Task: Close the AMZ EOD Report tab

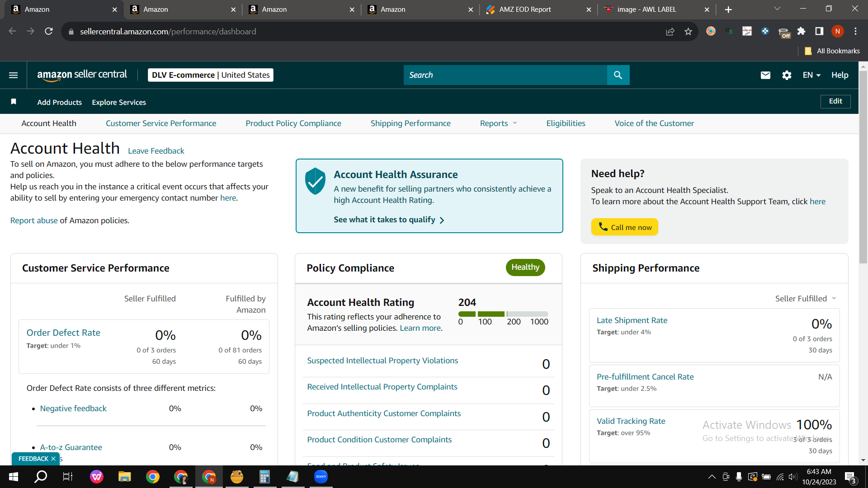Action: (x=589, y=9)
